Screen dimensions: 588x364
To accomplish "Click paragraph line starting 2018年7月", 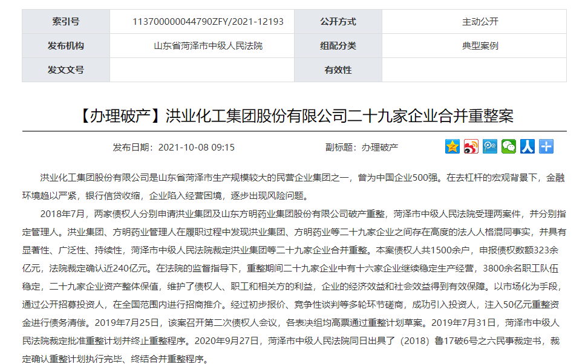I will (x=303, y=214).
